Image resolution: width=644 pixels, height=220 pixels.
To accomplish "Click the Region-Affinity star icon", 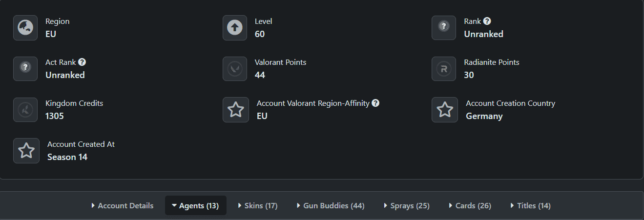I will 236,110.
